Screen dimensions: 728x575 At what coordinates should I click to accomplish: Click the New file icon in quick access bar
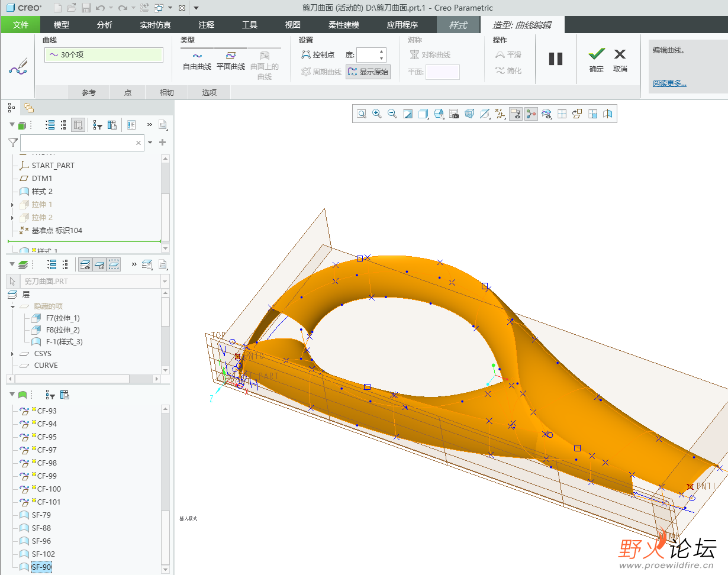[x=57, y=8]
